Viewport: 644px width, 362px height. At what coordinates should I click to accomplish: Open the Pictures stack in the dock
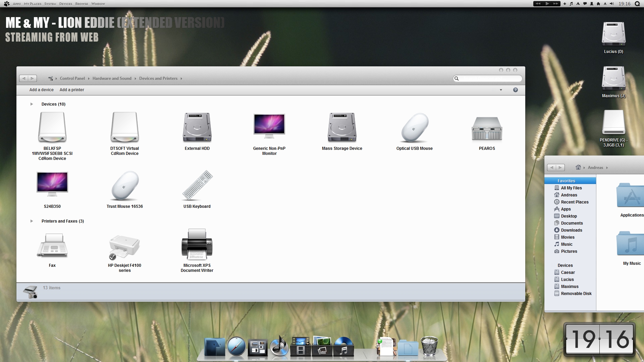point(322,346)
